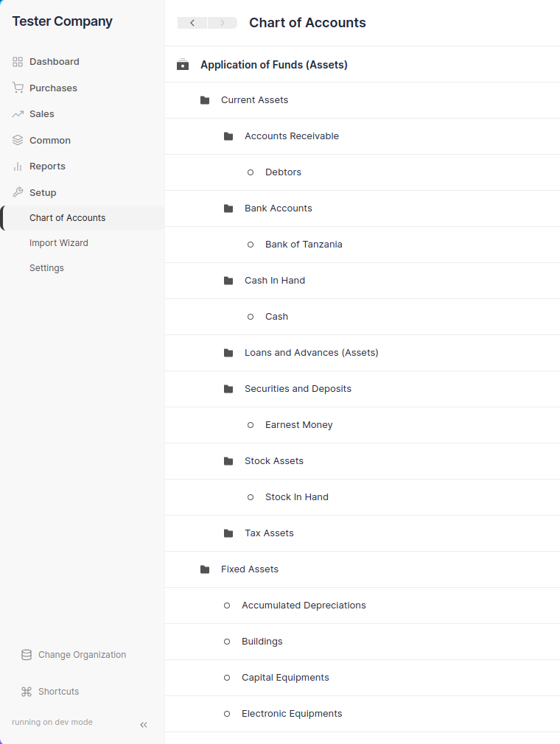Click the circle marker beside Cash account

click(251, 317)
